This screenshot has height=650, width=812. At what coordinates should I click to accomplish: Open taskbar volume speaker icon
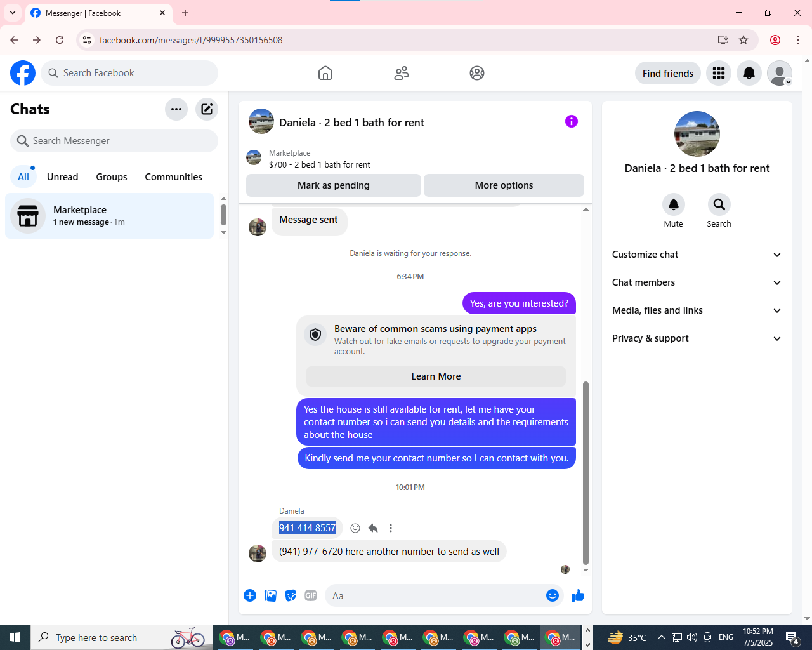coord(691,637)
